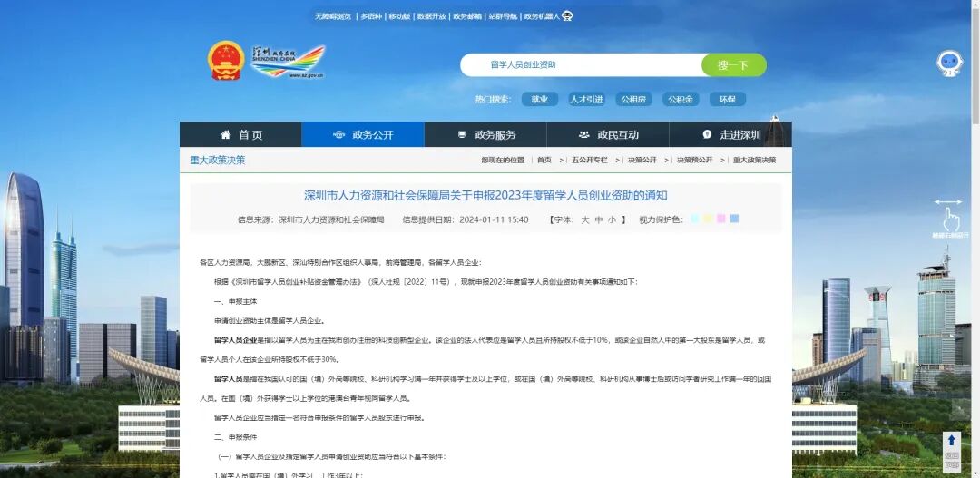The width and height of the screenshot is (980, 478).
Task: Click the swipe-hand gesture icon at right
Action: (950, 218)
